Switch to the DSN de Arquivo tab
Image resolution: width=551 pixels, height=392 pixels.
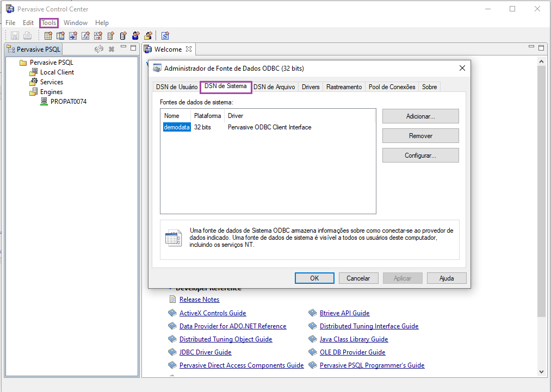tap(274, 87)
